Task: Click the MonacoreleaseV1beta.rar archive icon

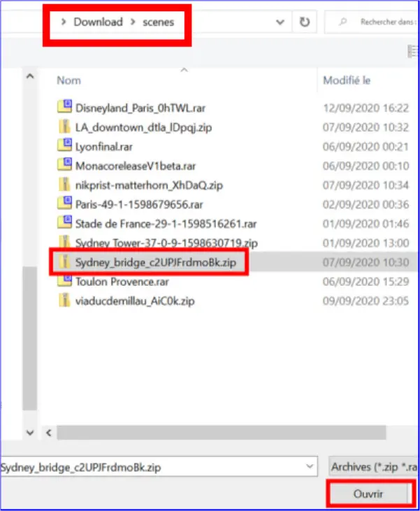Action: (64, 164)
